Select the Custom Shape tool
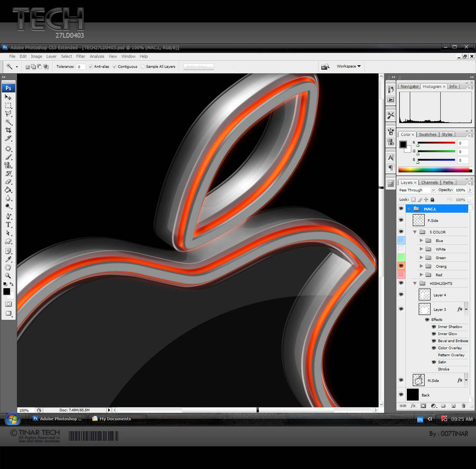Image resolution: width=476 pixels, height=469 pixels. click(8, 242)
